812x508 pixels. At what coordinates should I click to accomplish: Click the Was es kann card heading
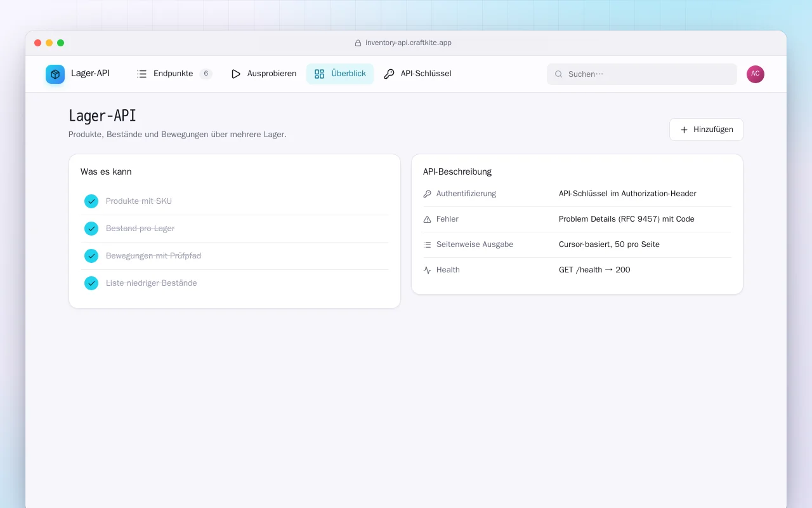pos(106,172)
